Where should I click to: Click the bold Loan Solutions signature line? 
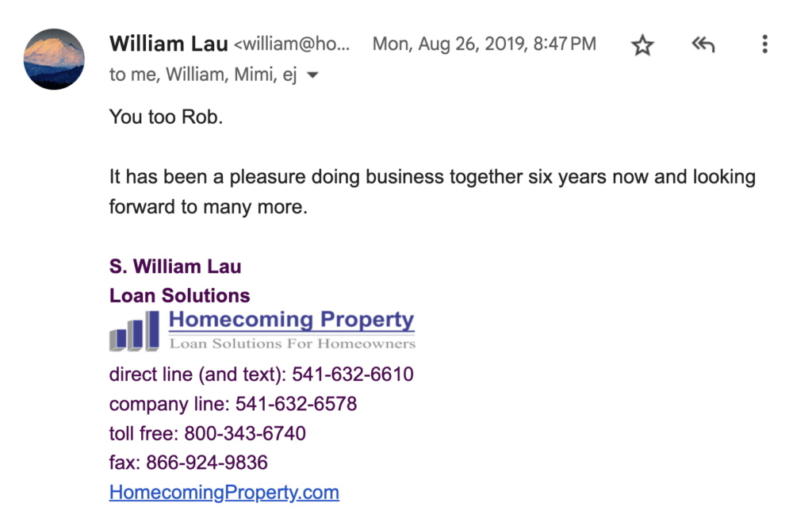coord(179,296)
